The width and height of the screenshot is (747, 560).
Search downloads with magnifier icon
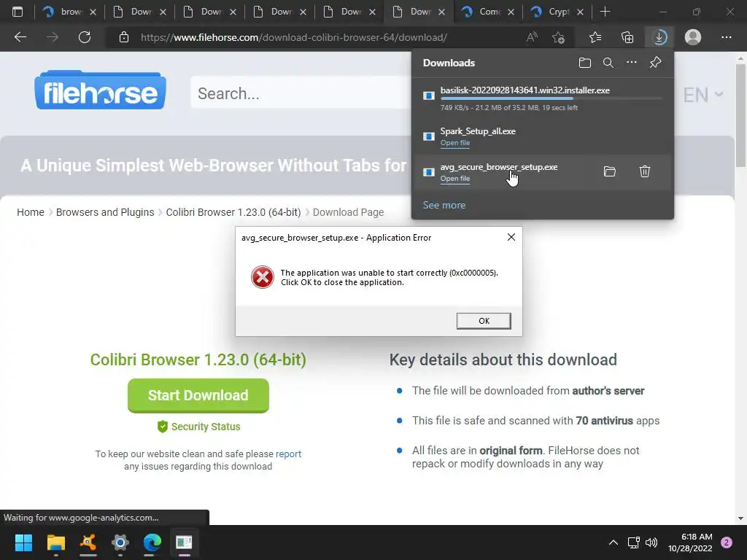(x=608, y=63)
